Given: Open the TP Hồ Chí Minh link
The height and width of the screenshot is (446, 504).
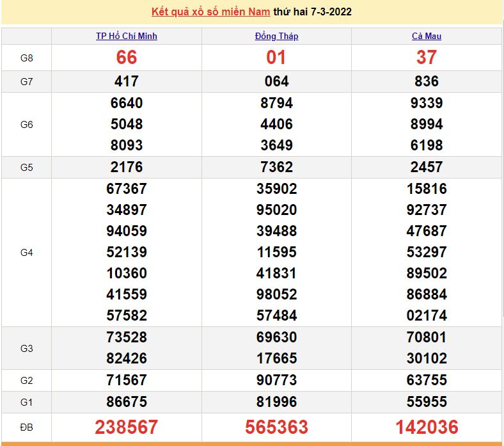Looking at the screenshot, I should (x=127, y=36).
